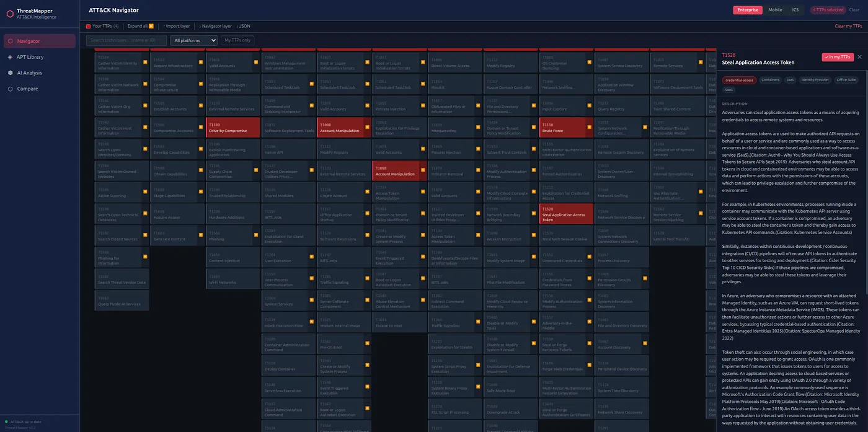Select the Exploit Public-Facing Application cell
This screenshot has height=432, width=868.
point(233,149)
